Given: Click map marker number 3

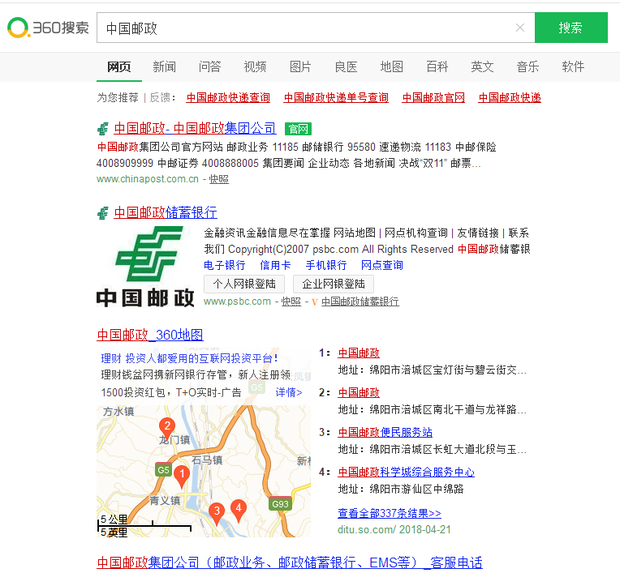Looking at the screenshot, I should (x=217, y=513).
